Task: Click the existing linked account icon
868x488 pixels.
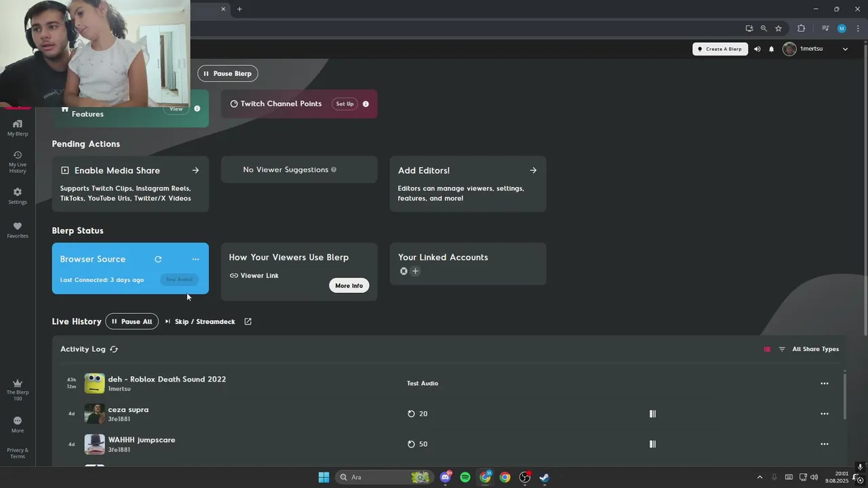Action: point(403,271)
